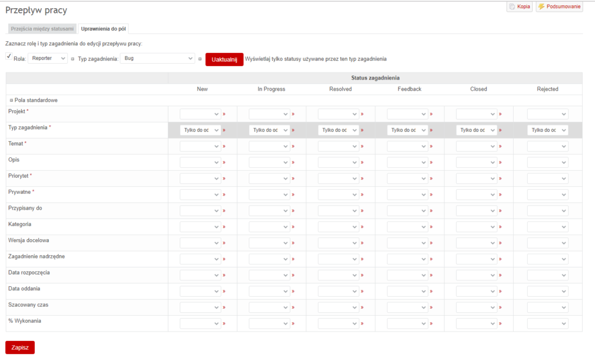Click the multi-select toggle icon beside Typ zagadnienia dropdown
Image resolution: width=595 pixels, height=364 pixels.
point(200,59)
